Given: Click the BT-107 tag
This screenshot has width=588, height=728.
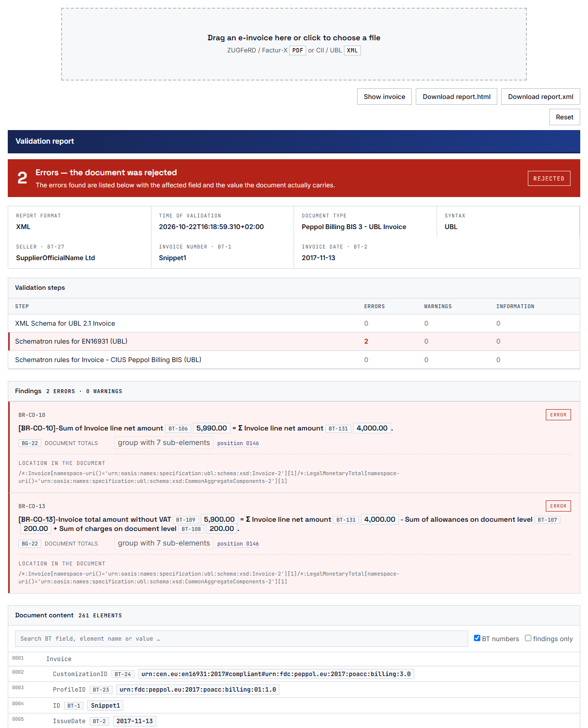Looking at the screenshot, I should [547, 520].
